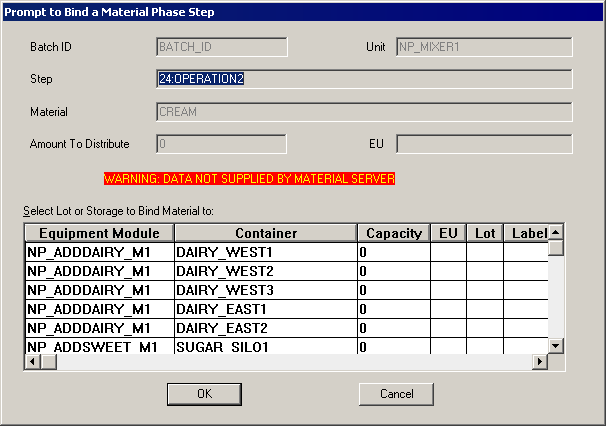Viewport: 606px width, 426px height.
Task: Click the Material field showing CREAM
Action: 364,112
